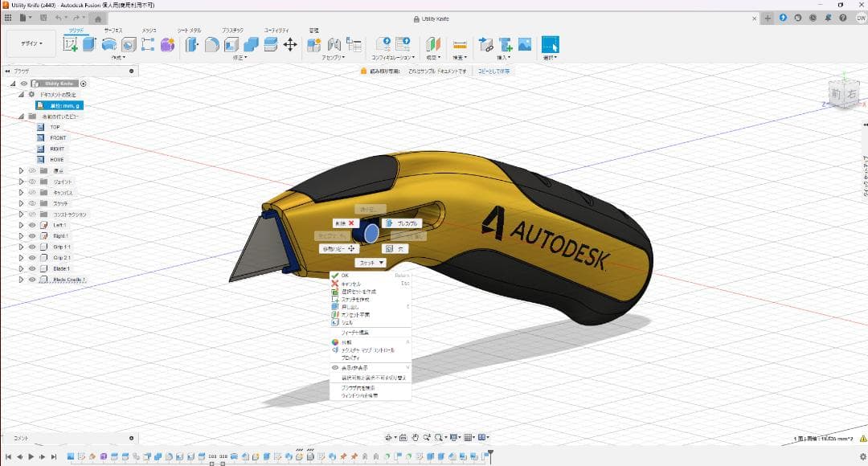Click the コピーして保存 link in banner

(x=493, y=72)
